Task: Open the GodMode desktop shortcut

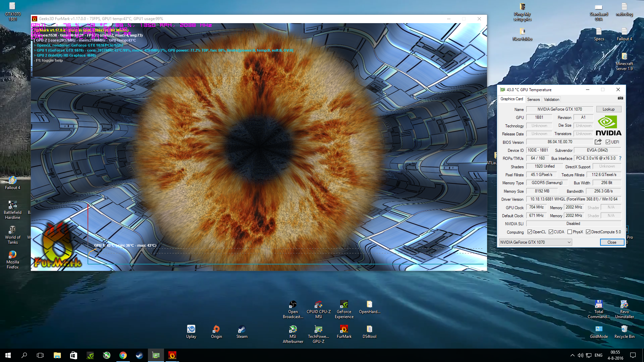Action: 599,332
